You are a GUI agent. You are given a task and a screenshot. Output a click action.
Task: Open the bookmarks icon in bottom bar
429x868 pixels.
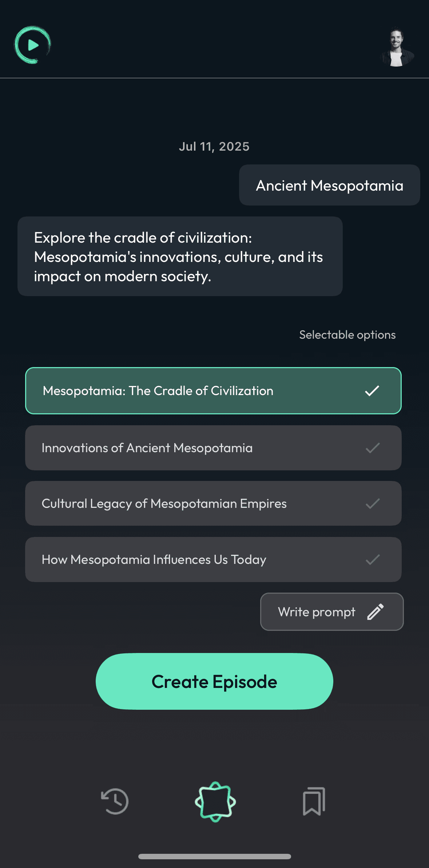pos(314,801)
